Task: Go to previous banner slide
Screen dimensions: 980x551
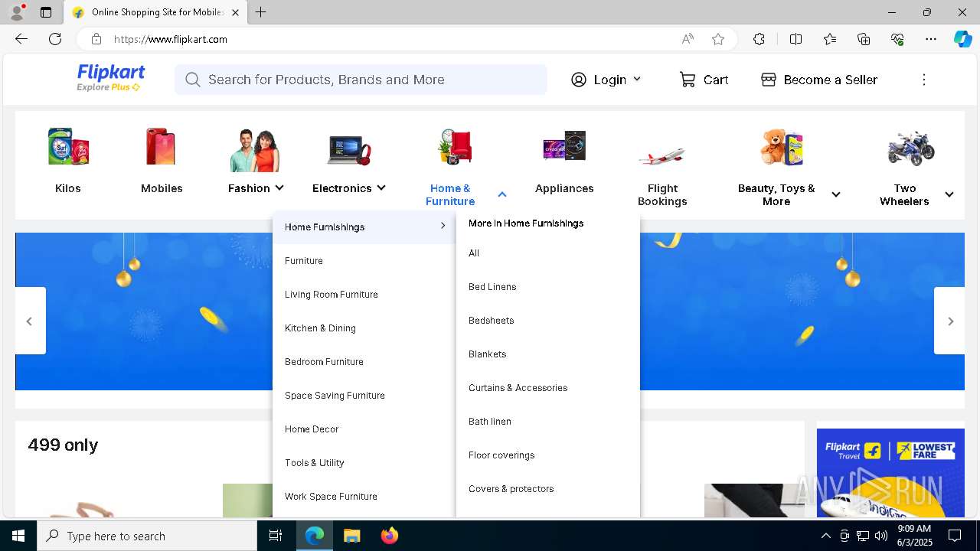Action: [x=30, y=321]
